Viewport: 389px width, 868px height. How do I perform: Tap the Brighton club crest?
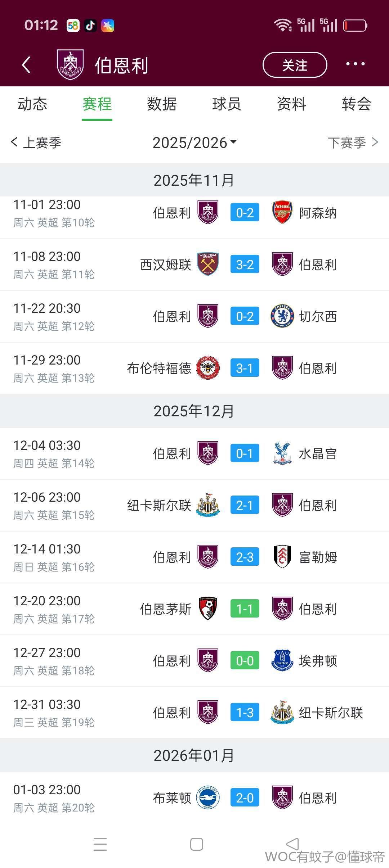tap(208, 798)
